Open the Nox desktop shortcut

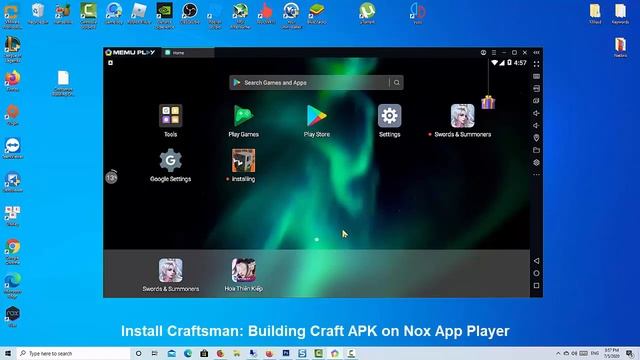tap(13, 317)
